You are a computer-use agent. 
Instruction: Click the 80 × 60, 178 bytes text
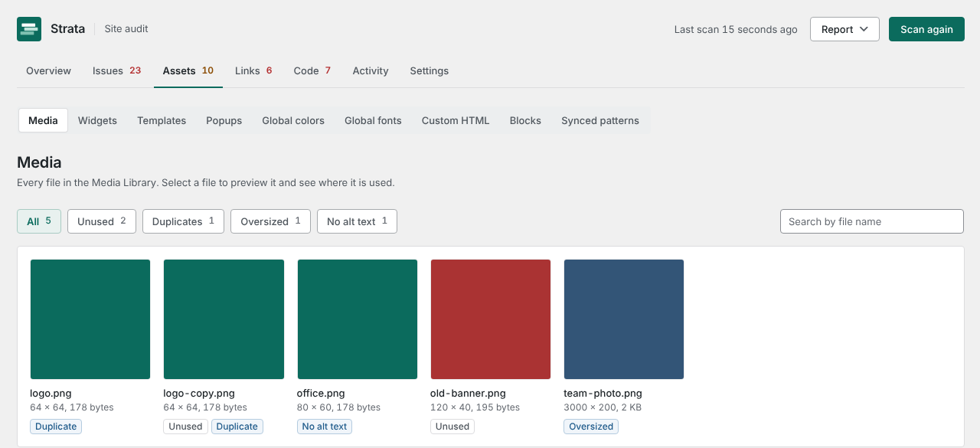point(338,407)
